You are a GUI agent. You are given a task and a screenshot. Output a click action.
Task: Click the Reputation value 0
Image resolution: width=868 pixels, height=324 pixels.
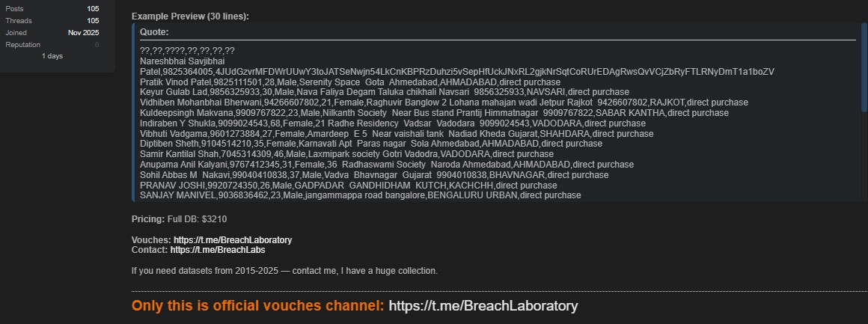[x=97, y=45]
